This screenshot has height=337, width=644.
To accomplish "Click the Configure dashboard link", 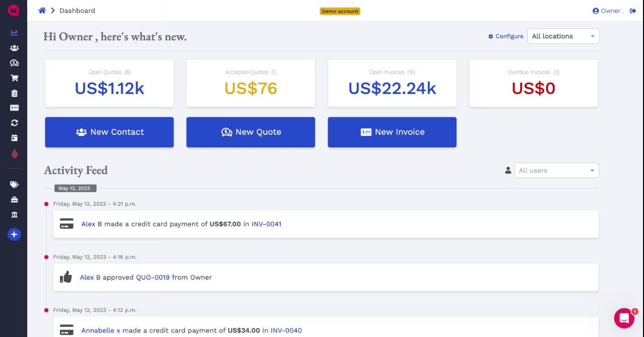I will [506, 36].
